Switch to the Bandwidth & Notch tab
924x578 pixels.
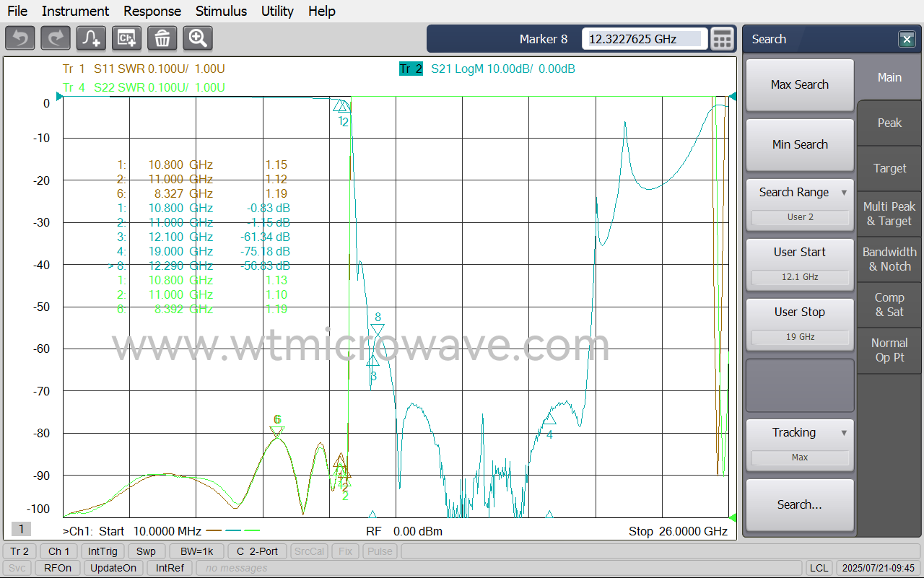[889, 259]
